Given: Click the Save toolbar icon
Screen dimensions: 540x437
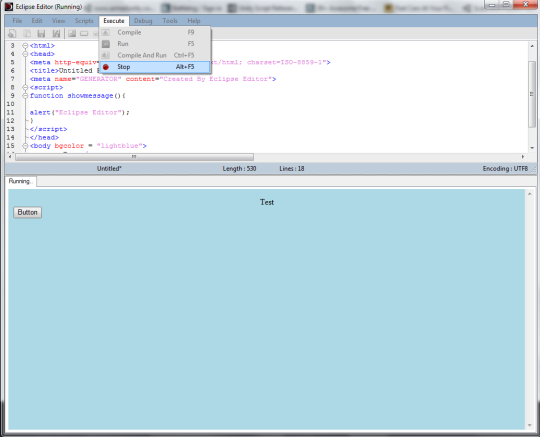Looking at the screenshot, I should click(41, 33).
